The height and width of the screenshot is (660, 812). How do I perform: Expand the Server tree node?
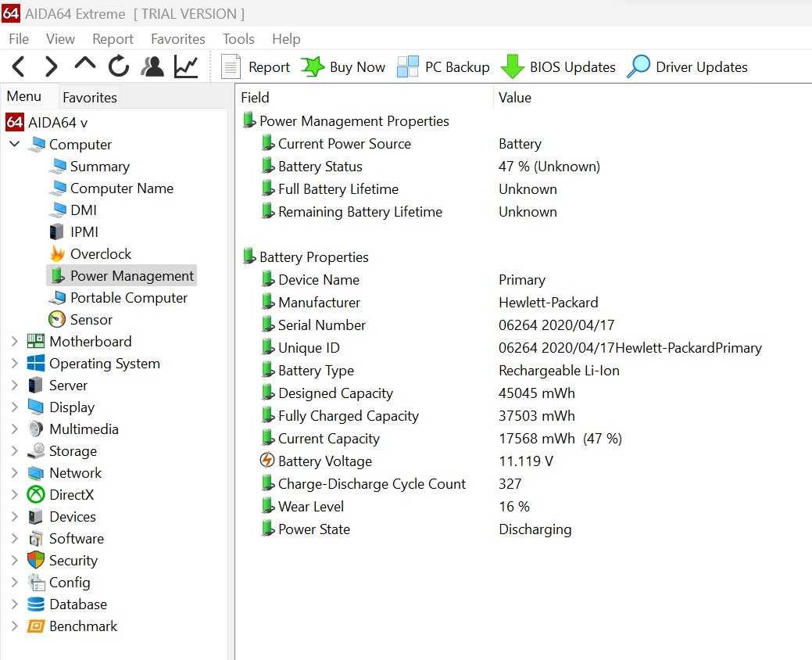pos(15,385)
